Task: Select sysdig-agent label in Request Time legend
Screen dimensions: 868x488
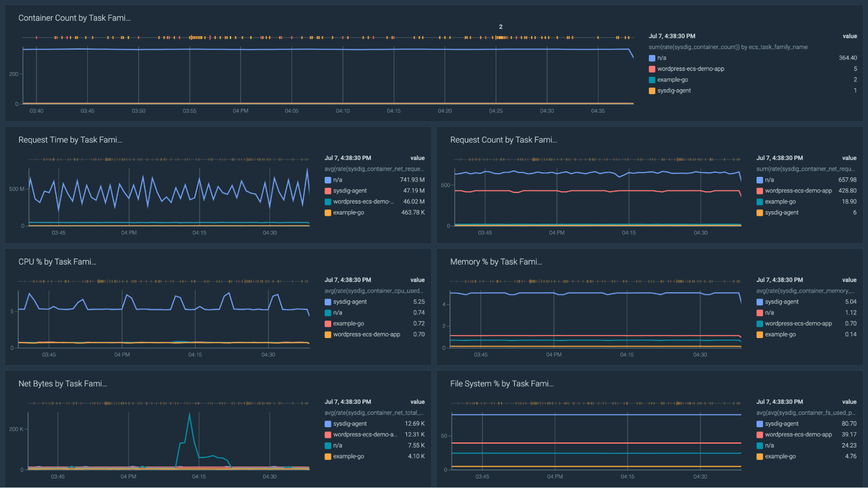Action: [350, 191]
